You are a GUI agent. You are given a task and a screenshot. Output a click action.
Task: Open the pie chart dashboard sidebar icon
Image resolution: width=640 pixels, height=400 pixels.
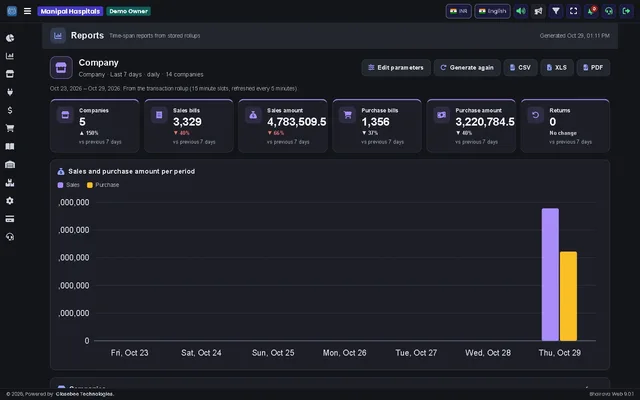pos(10,38)
